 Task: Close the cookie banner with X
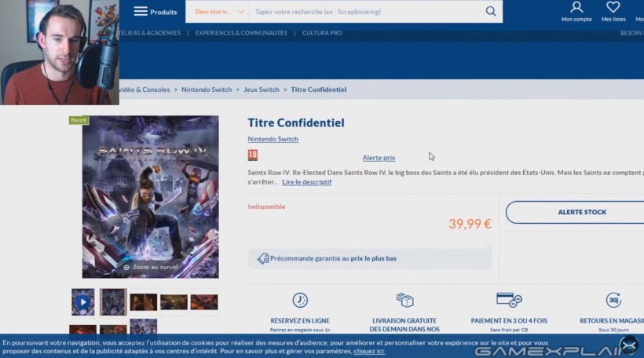pyautogui.click(x=629, y=345)
